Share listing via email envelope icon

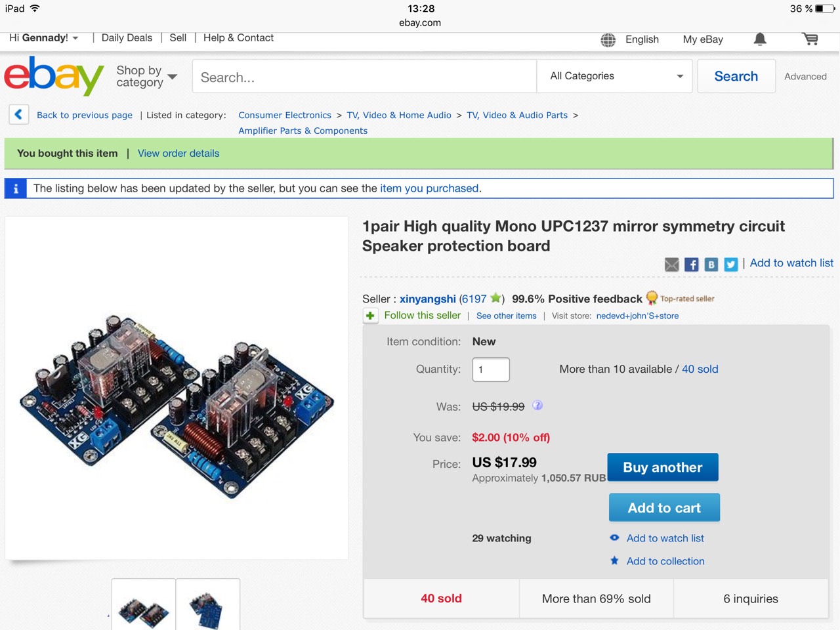tap(671, 264)
